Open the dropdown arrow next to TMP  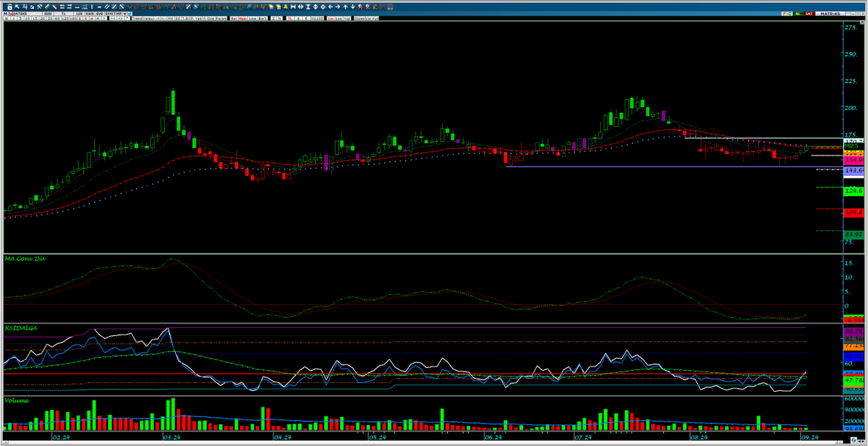[125, 14]
